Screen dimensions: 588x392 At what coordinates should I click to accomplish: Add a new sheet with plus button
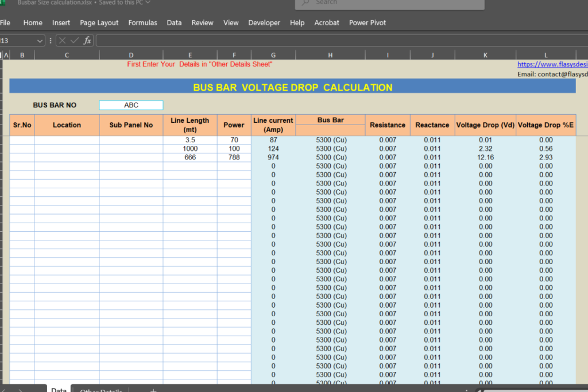point(153,390)
